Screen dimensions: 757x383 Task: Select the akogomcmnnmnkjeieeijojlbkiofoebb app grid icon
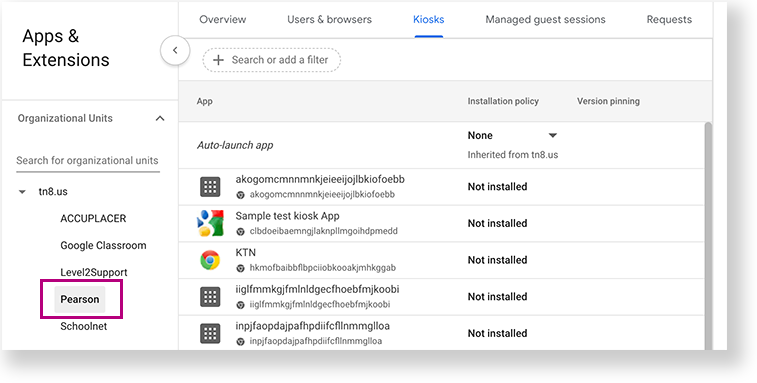point(210,187)
